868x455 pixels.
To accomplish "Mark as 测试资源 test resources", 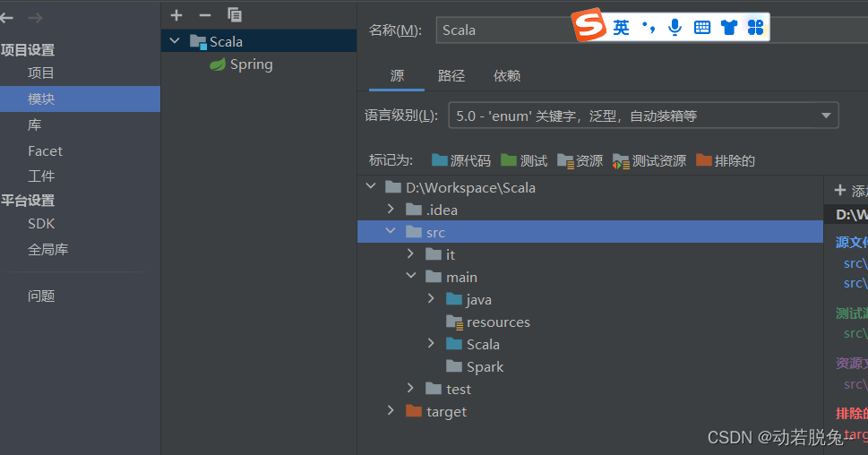I will [649, 160].
